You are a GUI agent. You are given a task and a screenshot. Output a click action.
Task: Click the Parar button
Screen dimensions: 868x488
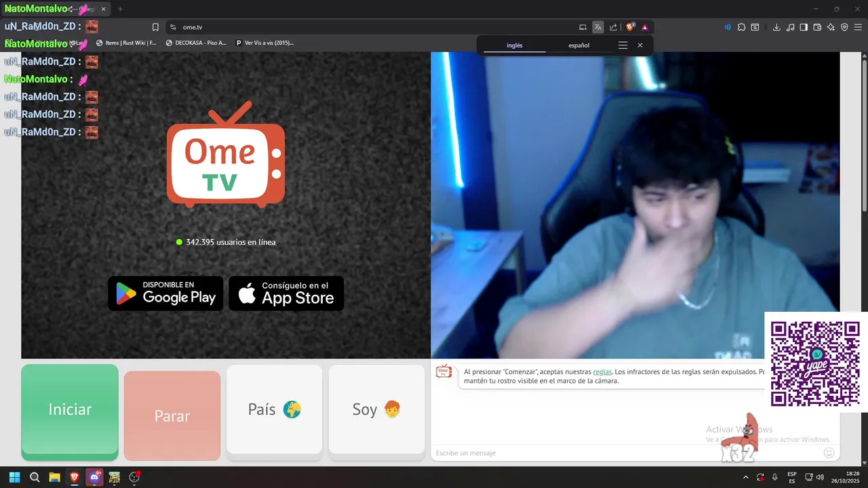click(x=172, y=415)
